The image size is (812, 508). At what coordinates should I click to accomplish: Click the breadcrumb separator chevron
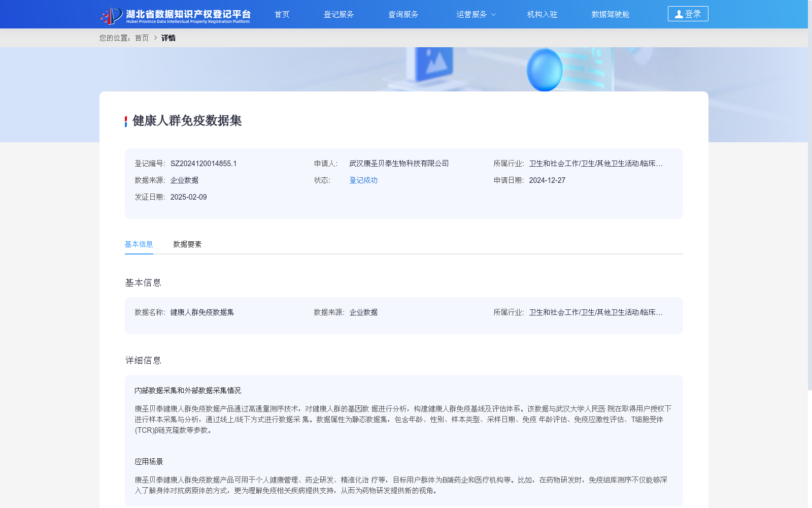tap(155, 38)
